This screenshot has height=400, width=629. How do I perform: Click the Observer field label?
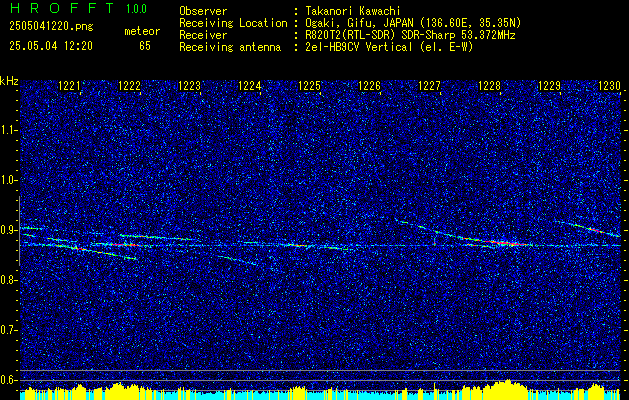(x=203, y=11)
